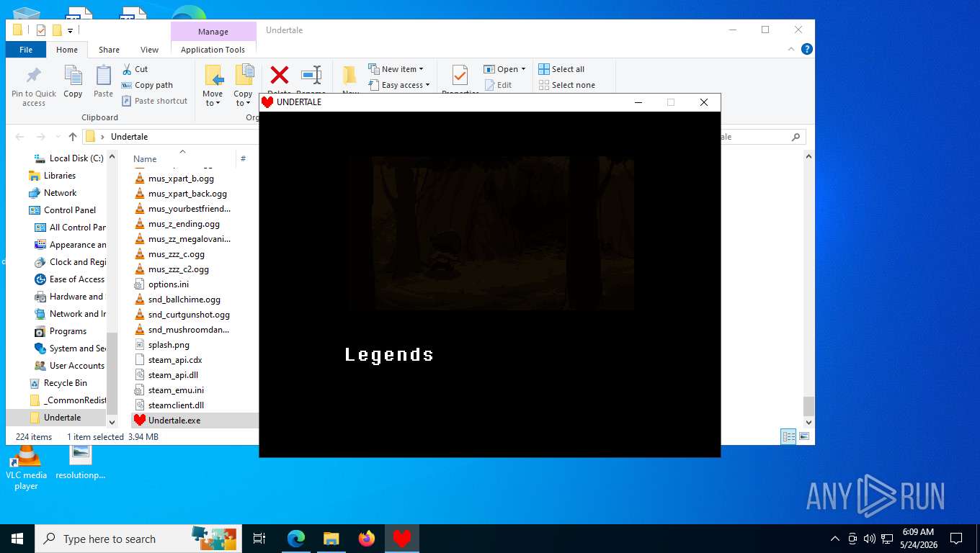
Task: Click the Explorer Help question mark icon
Action: [x=807, y=49]
